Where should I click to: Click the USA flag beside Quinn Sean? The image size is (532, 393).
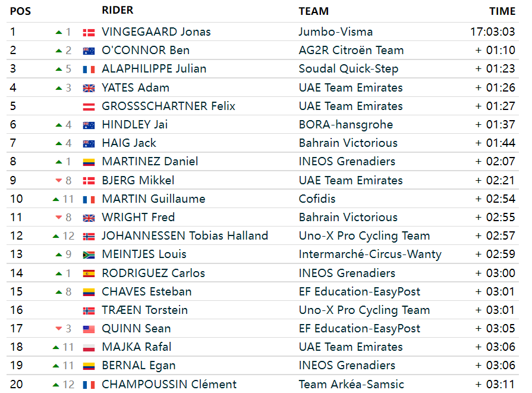(x=89, y=329)
